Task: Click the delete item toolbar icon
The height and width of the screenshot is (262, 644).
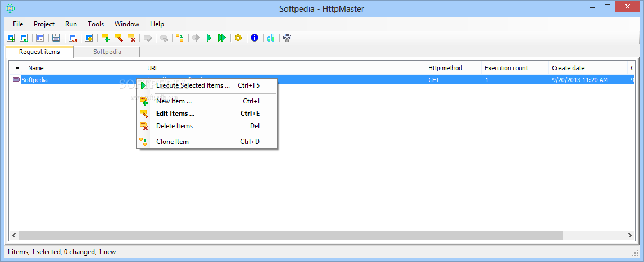Action: tap(131, 38)
